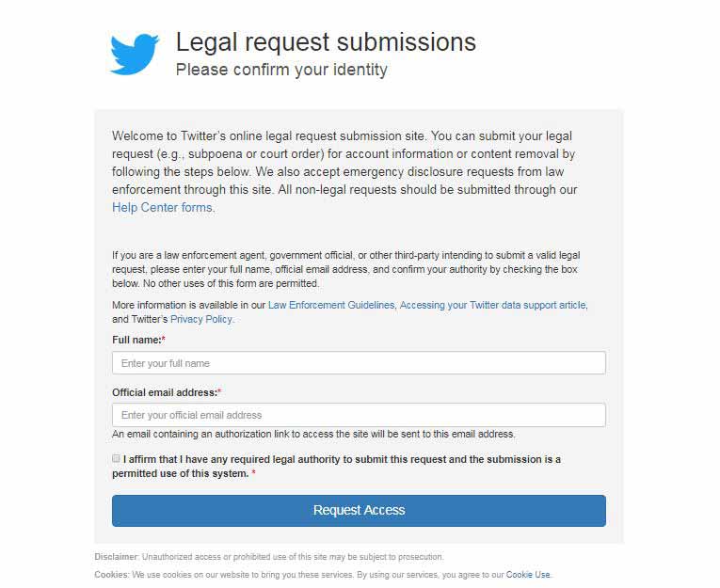This screenshot has height=588, width=720.
Task: Open the Help Center forms link
Action: (x=162, y=208)
